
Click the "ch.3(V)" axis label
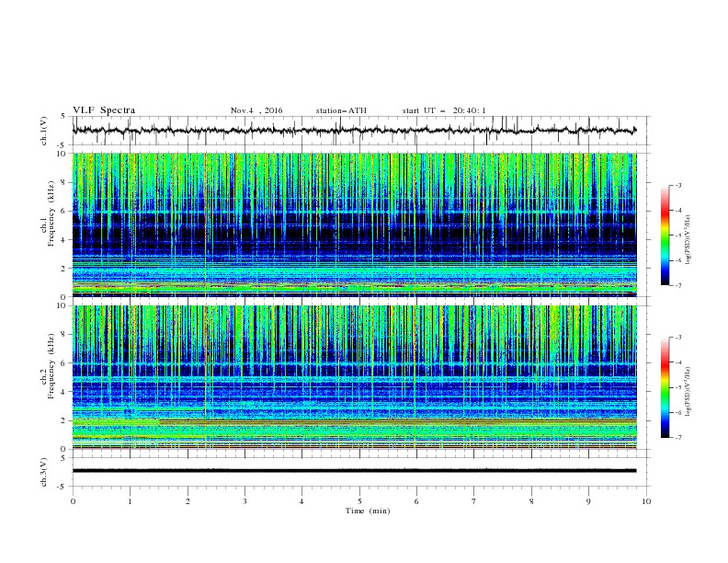click(44, 472)
